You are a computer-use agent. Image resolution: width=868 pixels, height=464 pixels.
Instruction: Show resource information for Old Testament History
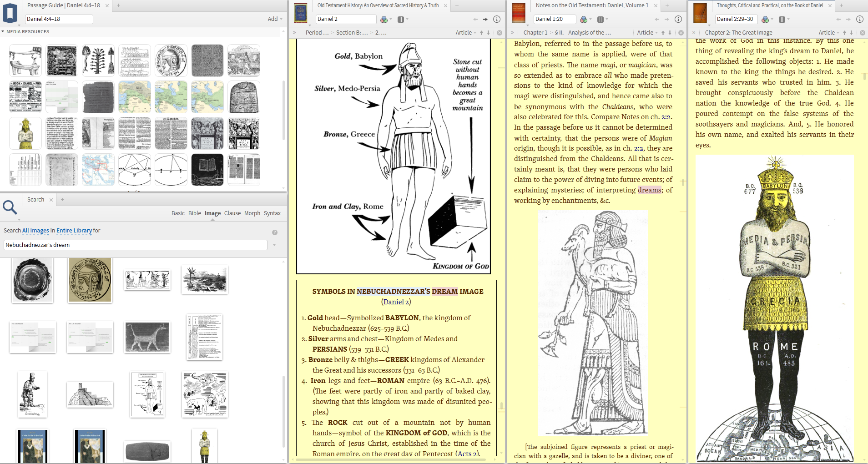(497, 19)
